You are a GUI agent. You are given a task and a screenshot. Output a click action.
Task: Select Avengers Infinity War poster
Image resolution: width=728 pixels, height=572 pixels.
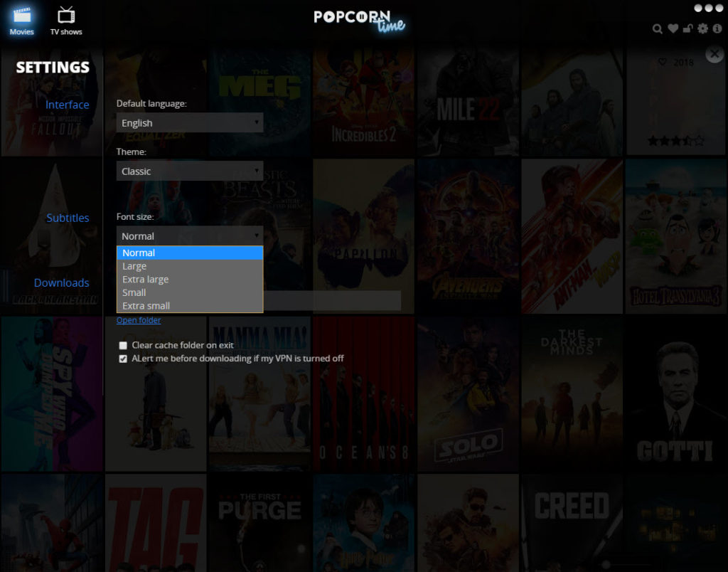click(468, 236)
